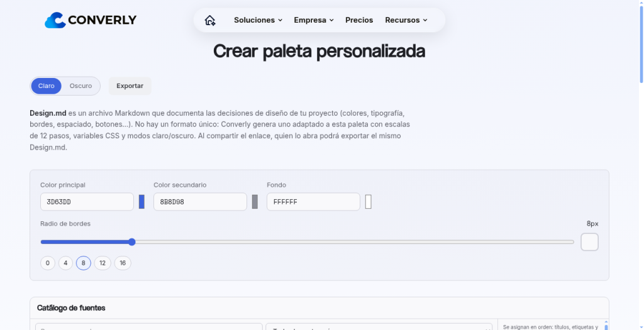Open the white Fondo color swatch
The image size is (644, 330).
(x=369, y=202)
